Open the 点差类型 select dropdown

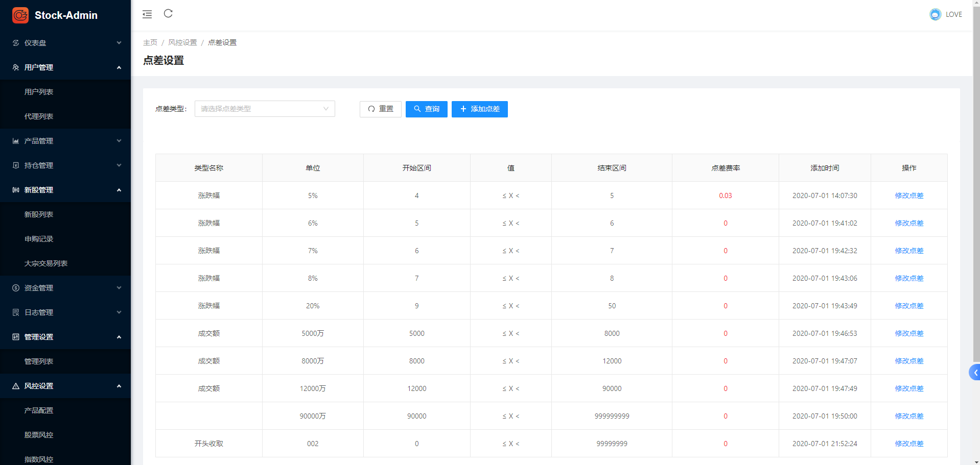[x=265, y=109]
